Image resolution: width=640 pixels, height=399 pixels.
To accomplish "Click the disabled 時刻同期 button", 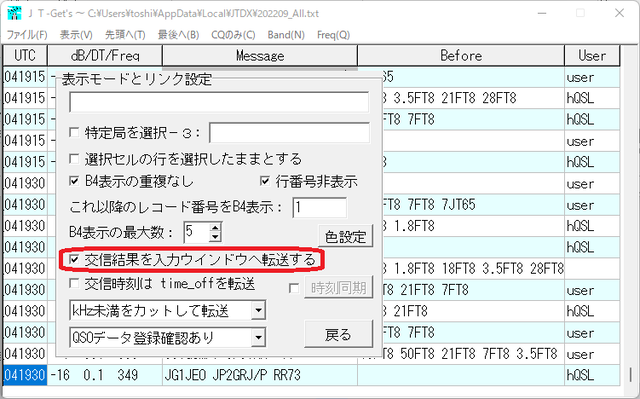I will 338,288.
